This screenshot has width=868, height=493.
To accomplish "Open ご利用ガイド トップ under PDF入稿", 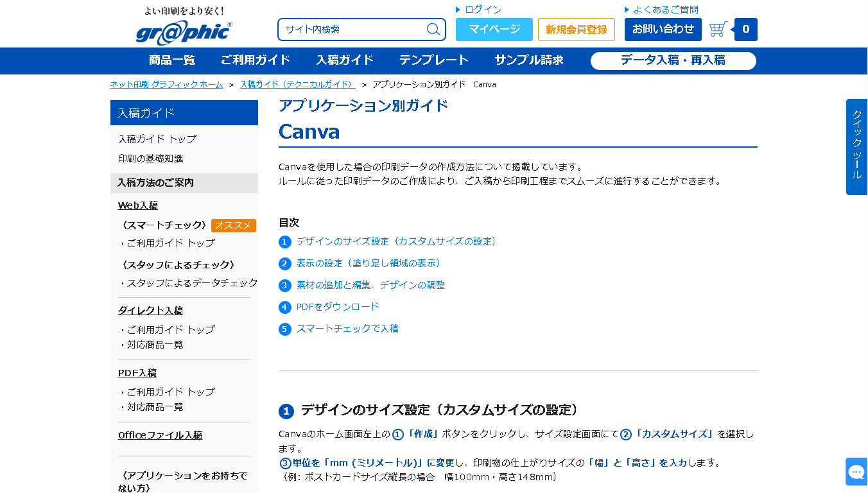I will coord(171,392).
